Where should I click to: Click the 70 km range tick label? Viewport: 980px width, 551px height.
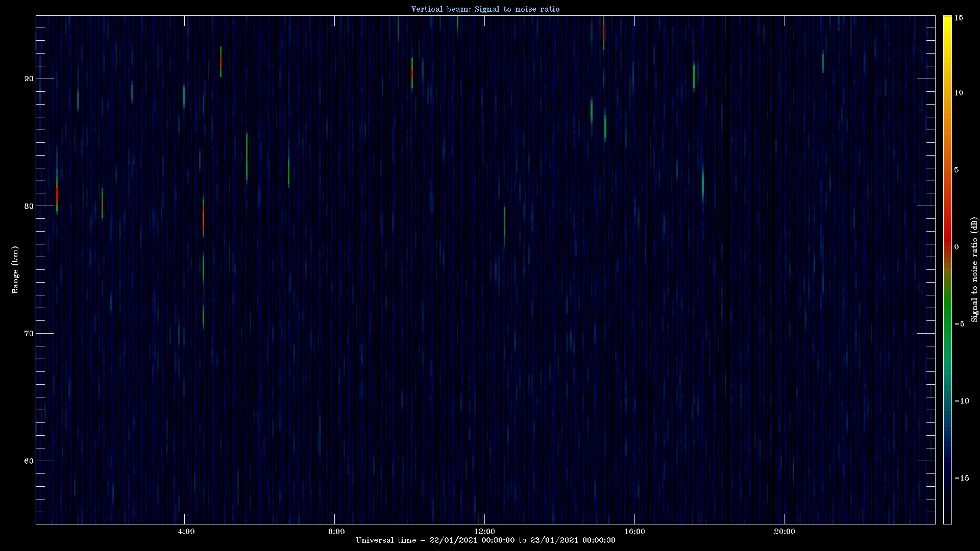coord(29,334)
